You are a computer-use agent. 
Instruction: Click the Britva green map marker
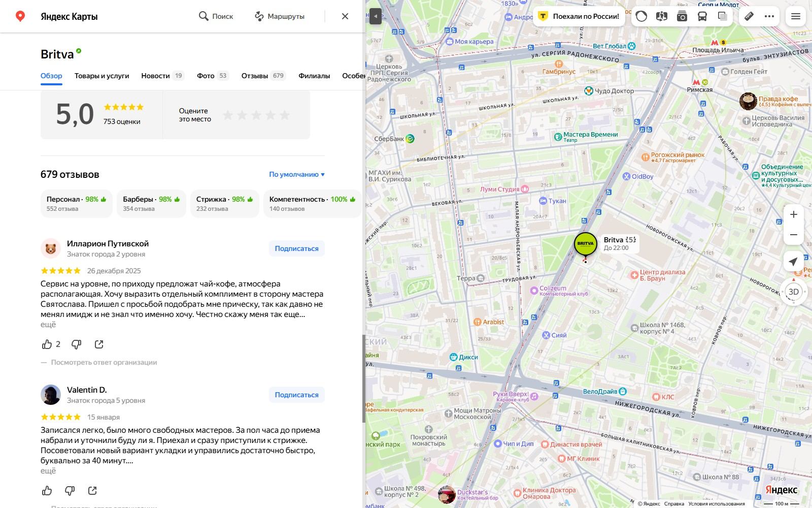(x=585, y=244)
